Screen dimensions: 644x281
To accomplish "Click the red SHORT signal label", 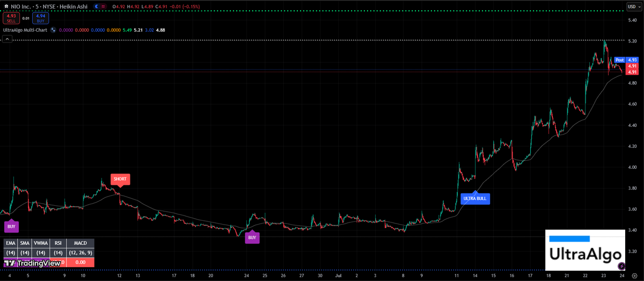I will [120, 179].
